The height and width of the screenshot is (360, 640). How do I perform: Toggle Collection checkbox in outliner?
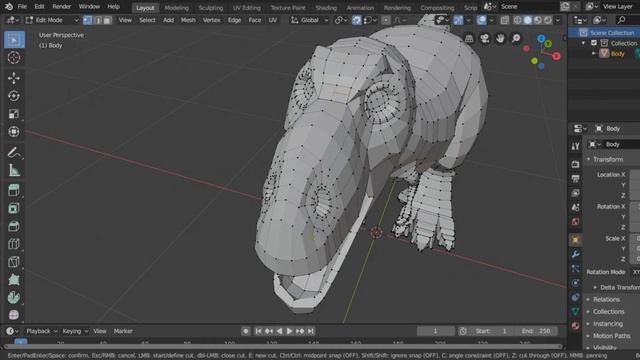(x=594, y=43)
